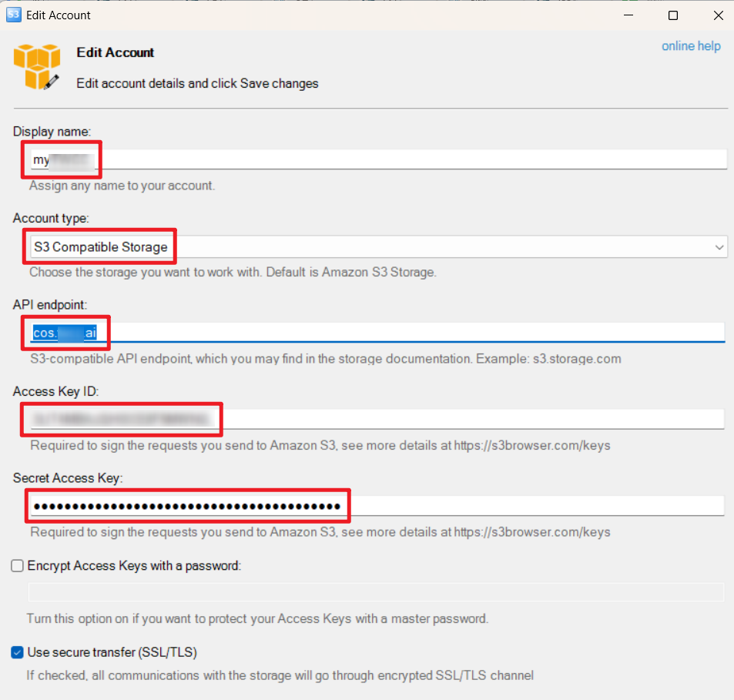Maximize the Edit Account window

(x=673, y=15)
